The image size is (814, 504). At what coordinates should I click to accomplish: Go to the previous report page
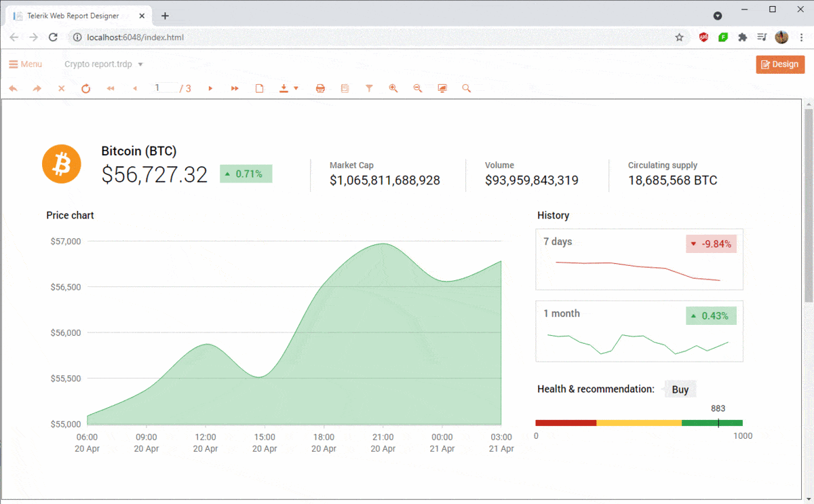pos(135,88)
